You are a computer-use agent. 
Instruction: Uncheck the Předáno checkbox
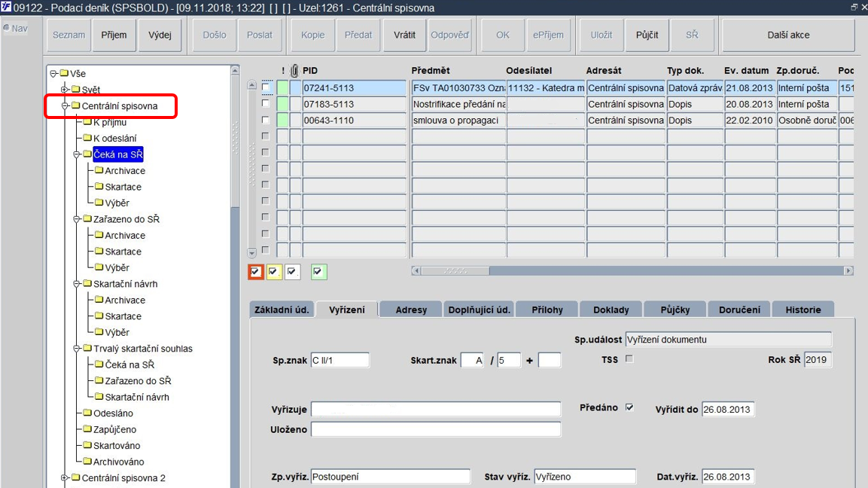pyautogui.click(x=629, y=407)
